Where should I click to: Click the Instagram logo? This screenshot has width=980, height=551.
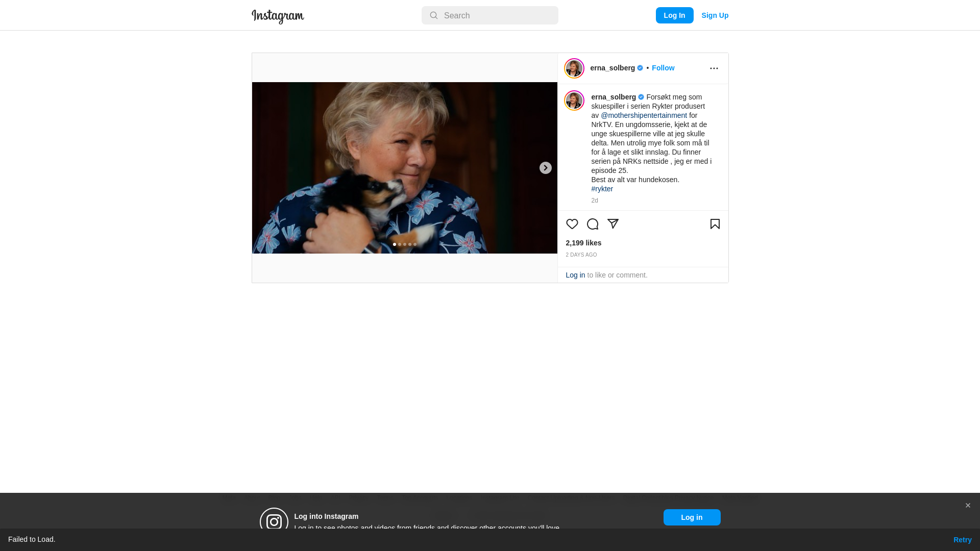point(278,16)
